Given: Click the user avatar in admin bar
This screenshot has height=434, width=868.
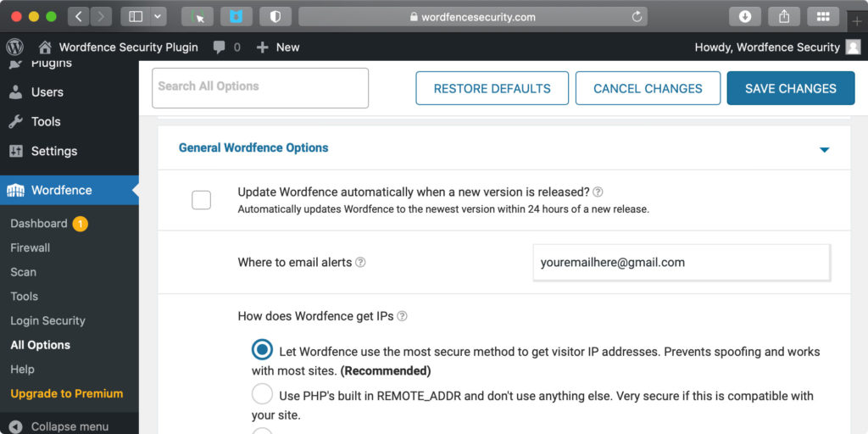Looking at the screenshot, I should pos(853,47).
